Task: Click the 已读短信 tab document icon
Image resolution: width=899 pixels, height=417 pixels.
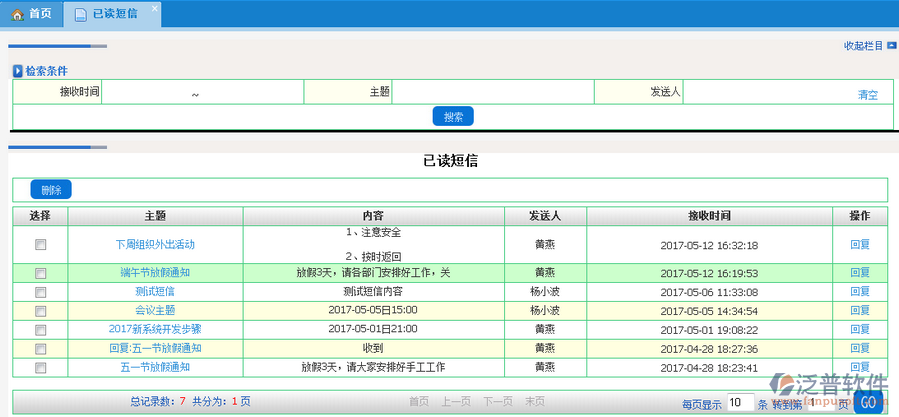Action: click(x=80, y=14)
